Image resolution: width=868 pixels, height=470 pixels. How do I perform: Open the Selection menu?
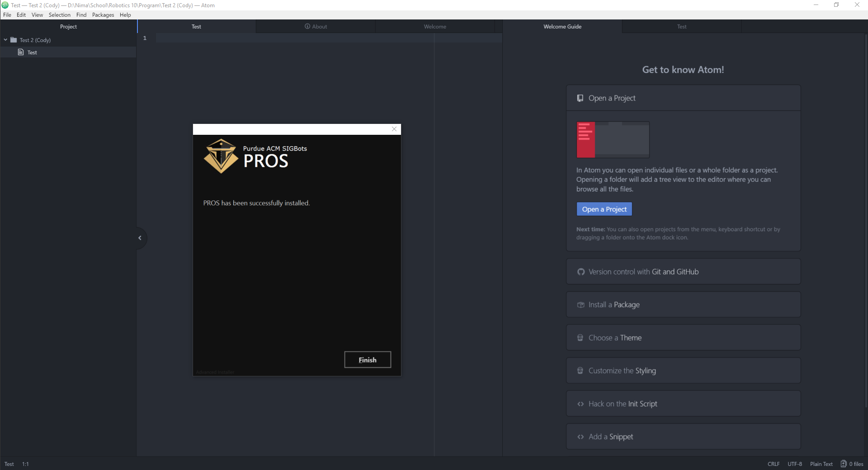click(x=60, y=15)
